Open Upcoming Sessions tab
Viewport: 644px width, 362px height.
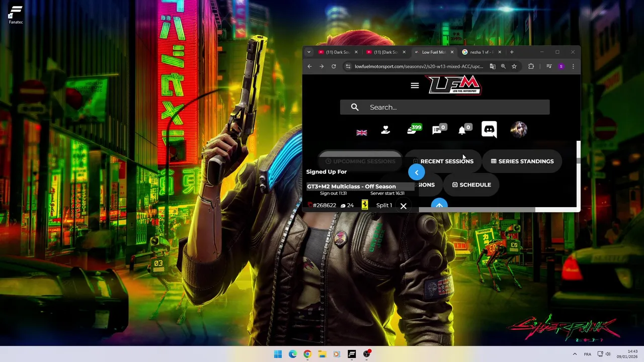[360, 161]
